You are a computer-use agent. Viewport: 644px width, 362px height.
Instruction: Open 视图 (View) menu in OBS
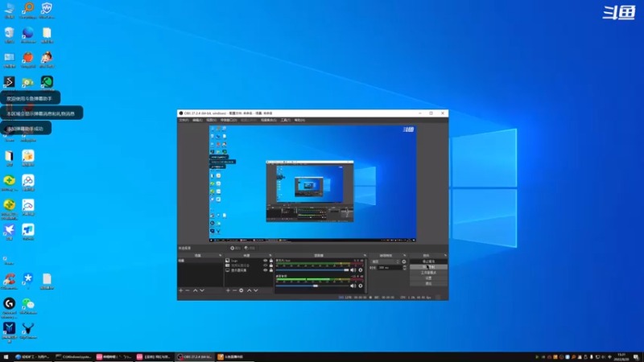[212, 120]
